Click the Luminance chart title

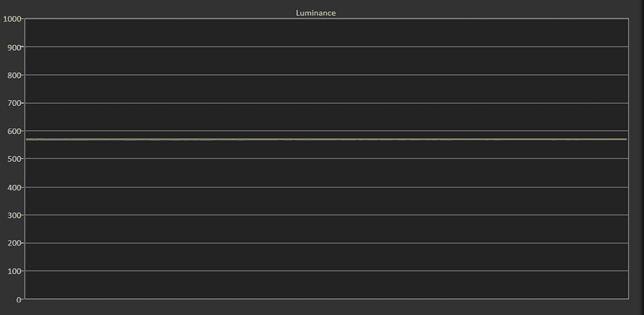(x=316, y=13)
